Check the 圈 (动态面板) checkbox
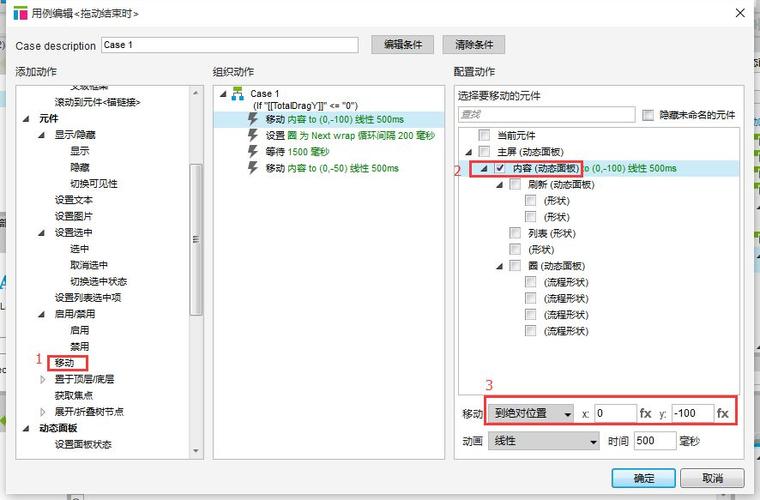 [515, 266]
